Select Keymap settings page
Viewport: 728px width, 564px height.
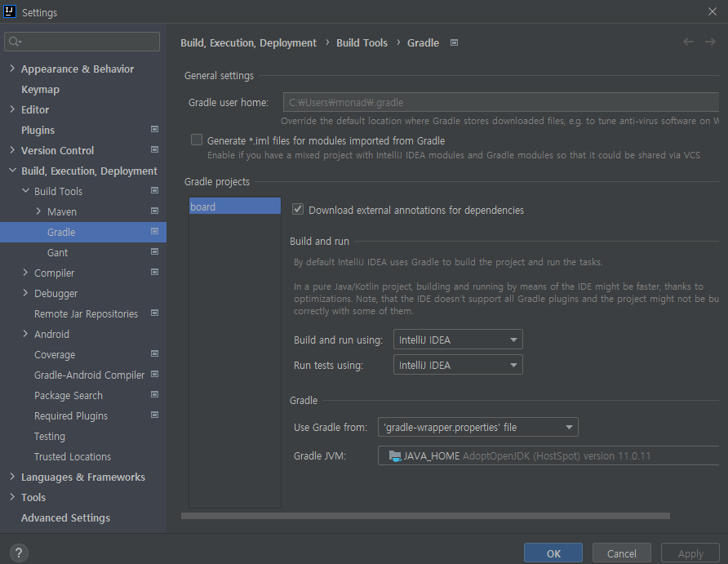40,89
